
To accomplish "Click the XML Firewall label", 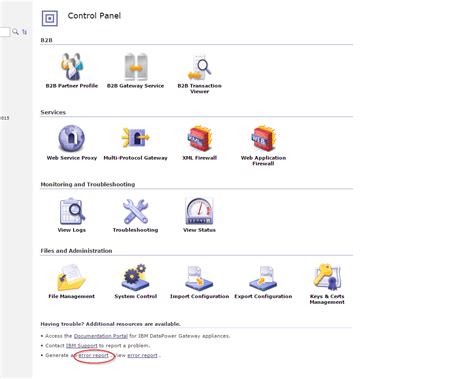I will (x=199, y=158).
